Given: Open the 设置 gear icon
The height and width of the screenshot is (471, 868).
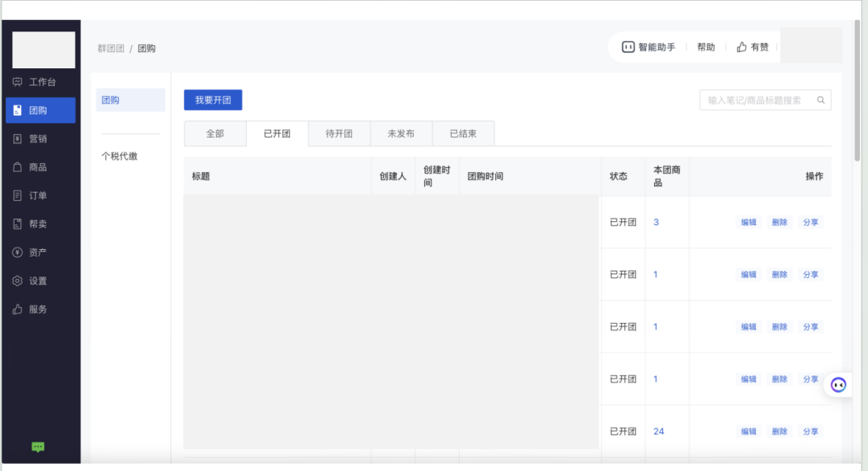Looking at the screenshot, I should (x=17, y=281).
